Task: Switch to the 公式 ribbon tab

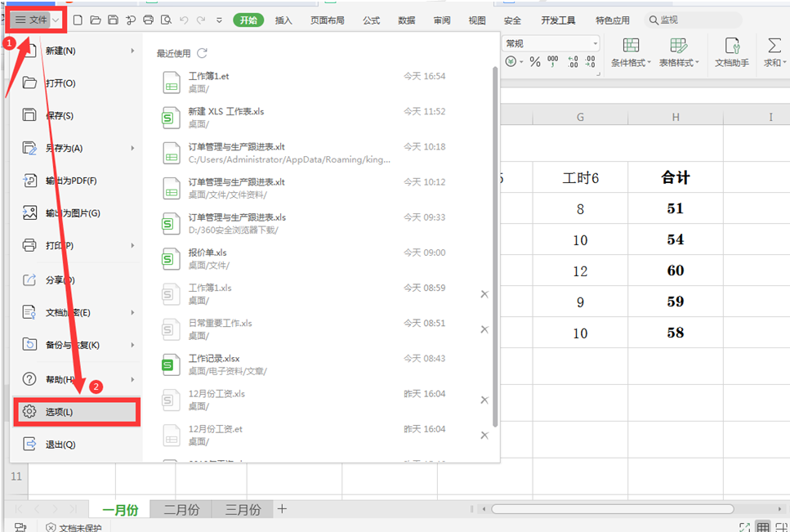Action: [372, 20]
